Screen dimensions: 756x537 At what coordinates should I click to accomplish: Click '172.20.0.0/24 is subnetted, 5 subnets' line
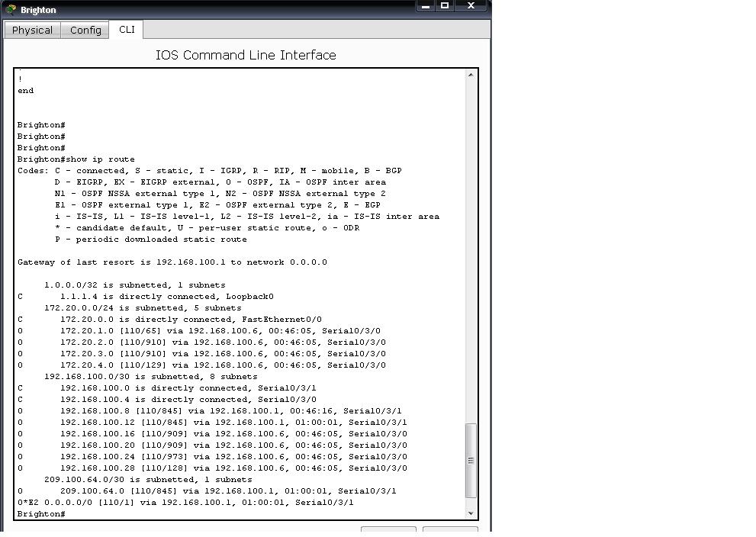point(143,308)
